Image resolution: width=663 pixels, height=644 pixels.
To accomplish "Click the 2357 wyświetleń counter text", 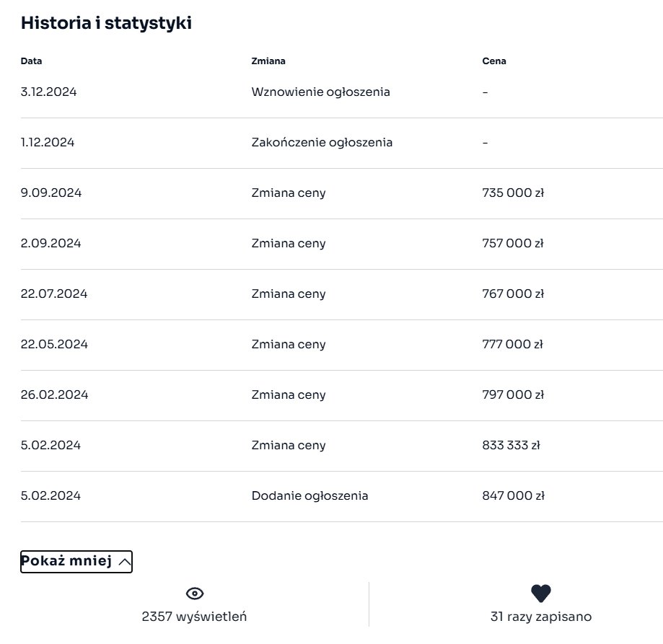I will 195,617.
